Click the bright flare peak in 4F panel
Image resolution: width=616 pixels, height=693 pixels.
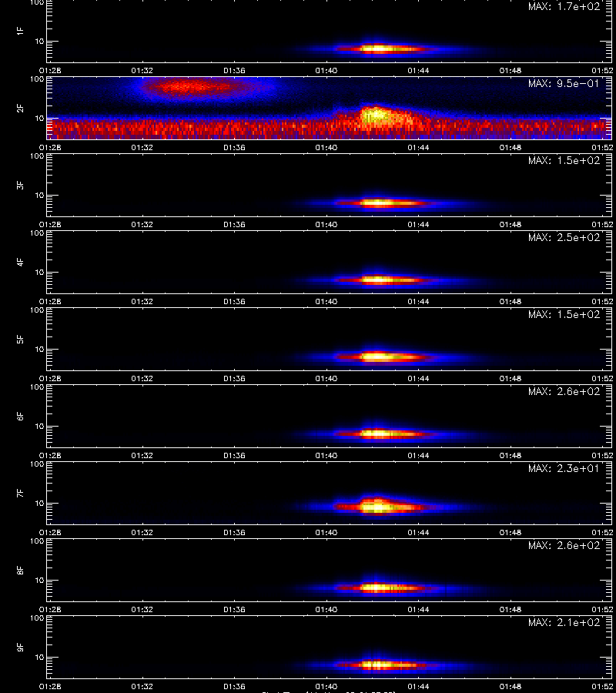click(x=378, y=280)
